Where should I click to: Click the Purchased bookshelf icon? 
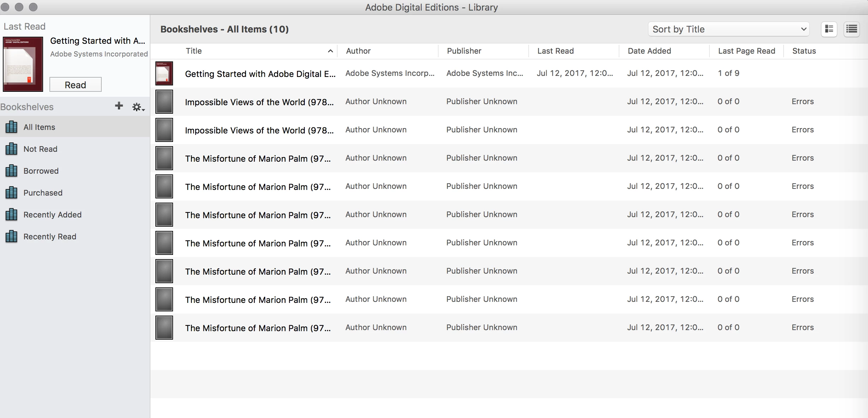[11, 193]
